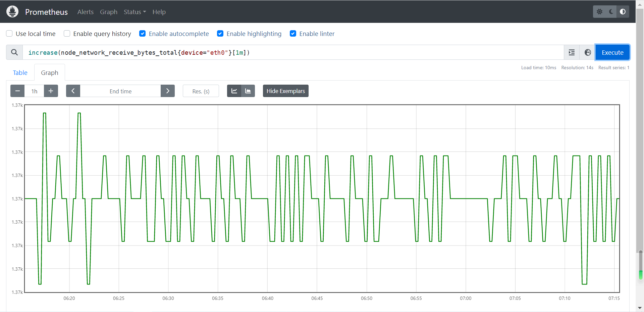This screenshot has width=644, height=312.
Task: Increase the time range with plus
Action: pos(51,91)
